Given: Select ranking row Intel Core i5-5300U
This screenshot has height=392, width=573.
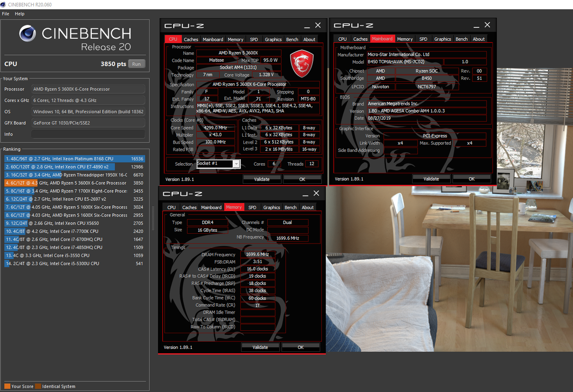Looking at the screenshot, I should click(75, 263).
